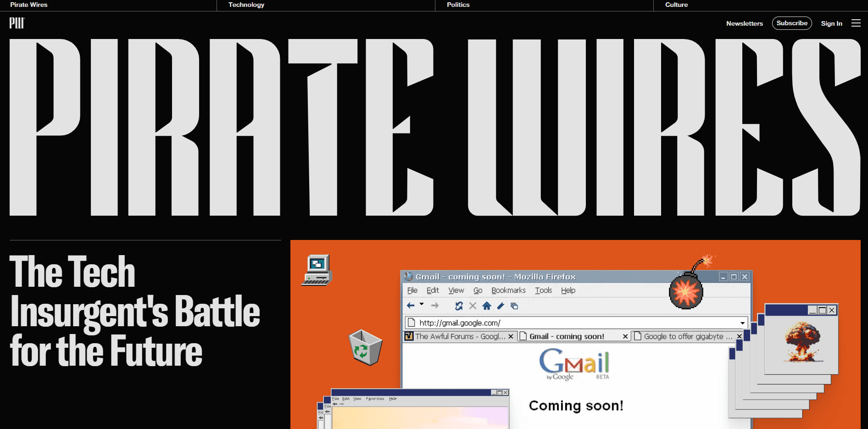Click the large PIRATE WIRES masthead

[x=435, y=127]
